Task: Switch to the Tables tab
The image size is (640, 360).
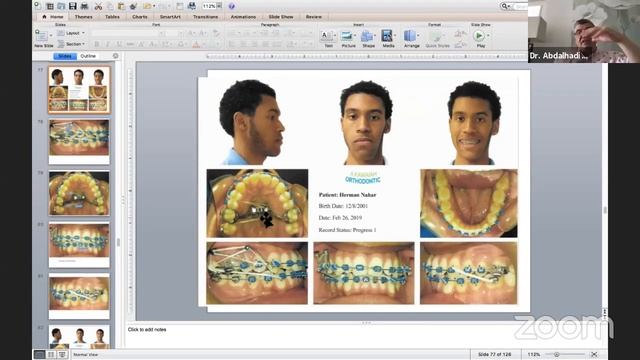Action: click(x=112, y=17)
